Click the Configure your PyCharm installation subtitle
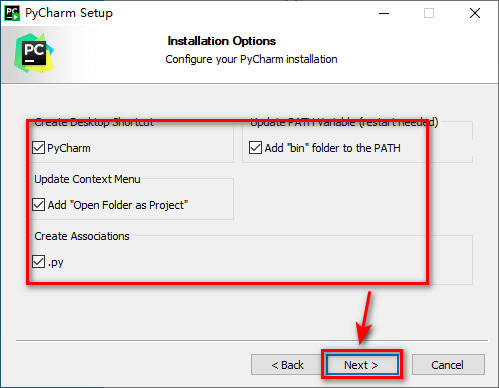 (251, 59)
